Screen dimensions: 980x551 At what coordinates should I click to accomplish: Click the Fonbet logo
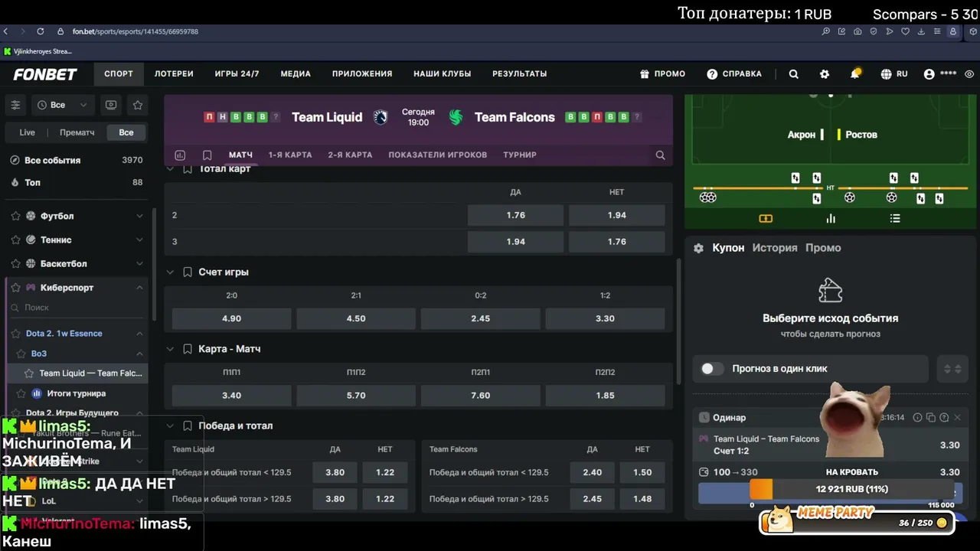pos(45,74)
